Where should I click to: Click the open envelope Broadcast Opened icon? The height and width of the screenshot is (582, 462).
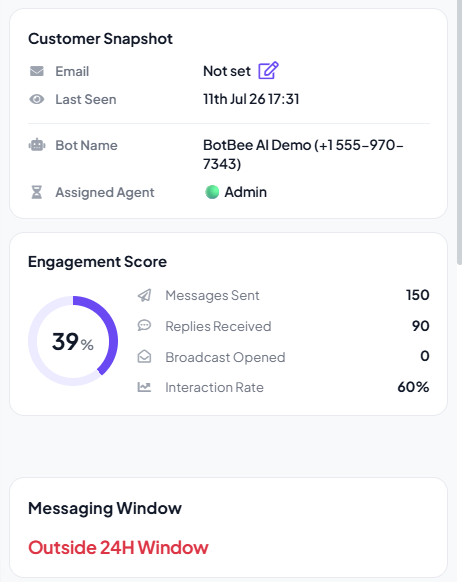coord(144,356)
